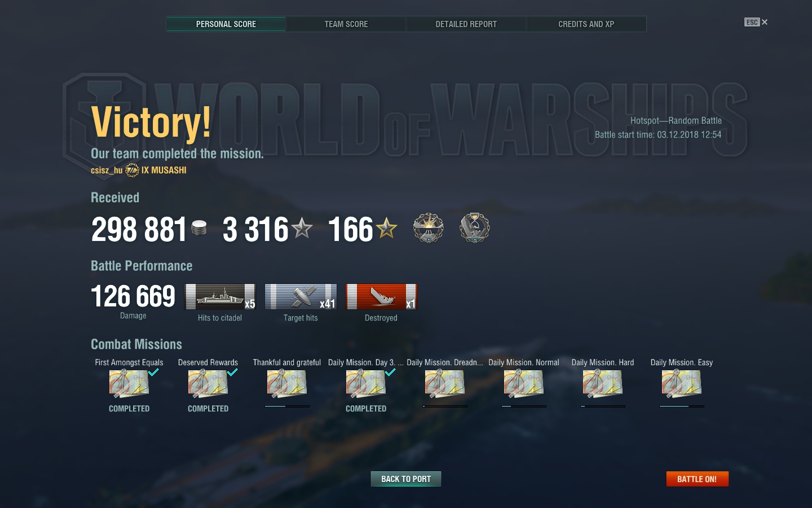Switch to the Detailed Report tab
Viewport: 812px width, 508px height.
click(x=466, y=24)
